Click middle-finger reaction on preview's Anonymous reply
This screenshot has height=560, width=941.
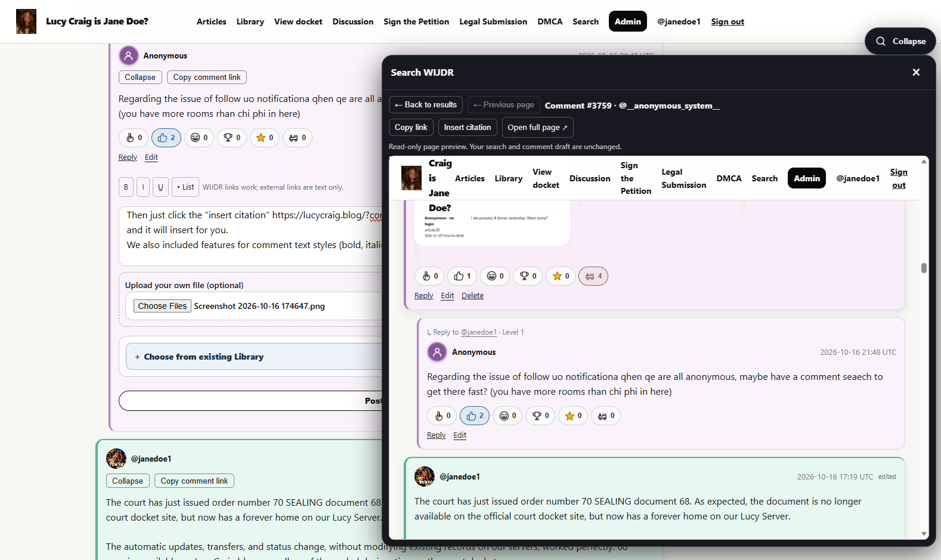(x=442, y=416)
